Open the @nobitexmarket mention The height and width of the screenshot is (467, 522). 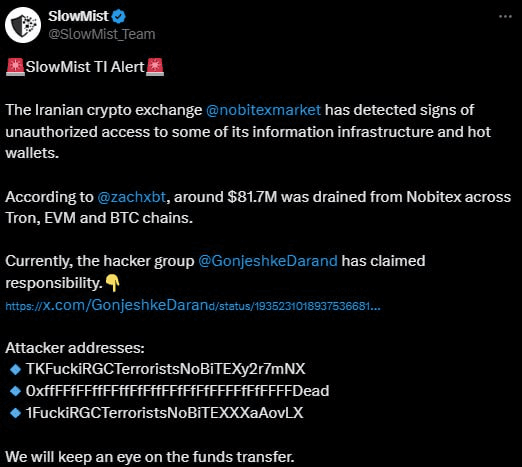coord(263,110)
